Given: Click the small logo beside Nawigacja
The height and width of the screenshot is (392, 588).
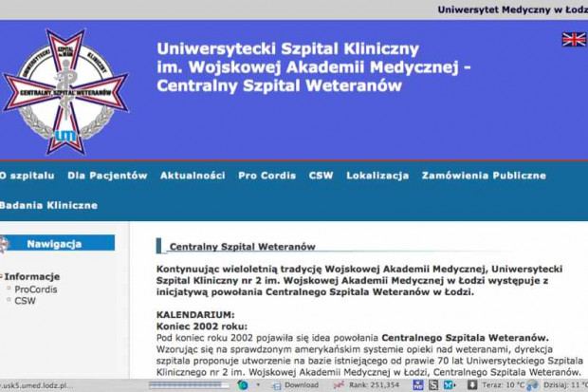Looking at the screenshot, I should 4,245.
